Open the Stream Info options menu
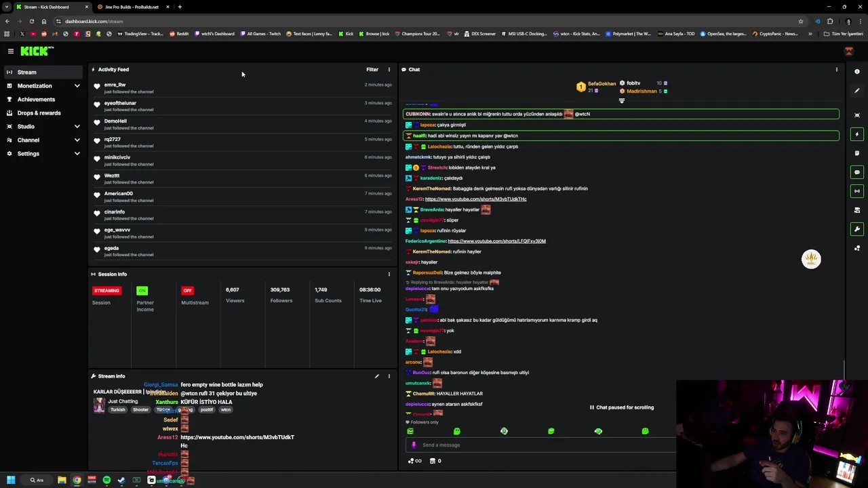The image size is (868, 488). pos(389,376)
